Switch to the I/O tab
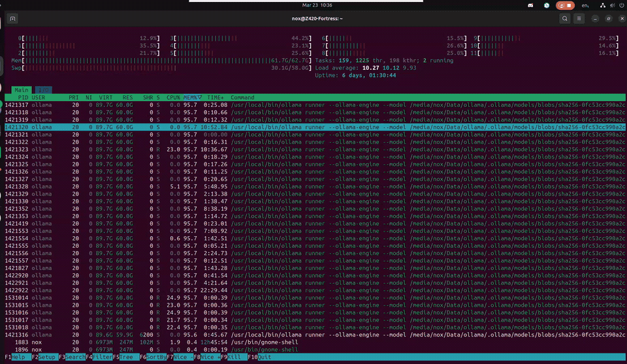 [x=44, y=90]
